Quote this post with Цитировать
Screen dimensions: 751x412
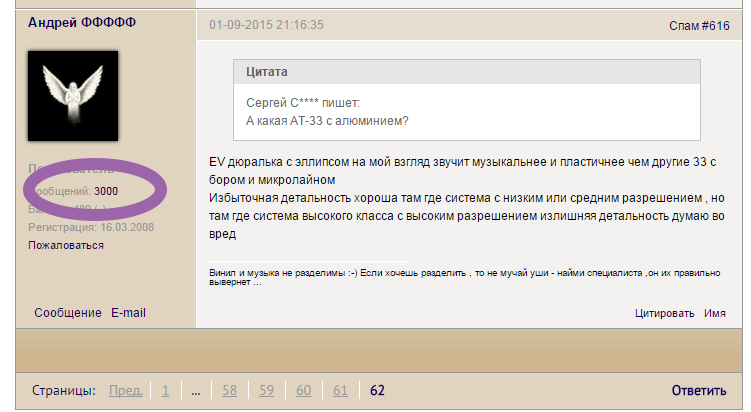pos(664,313)
